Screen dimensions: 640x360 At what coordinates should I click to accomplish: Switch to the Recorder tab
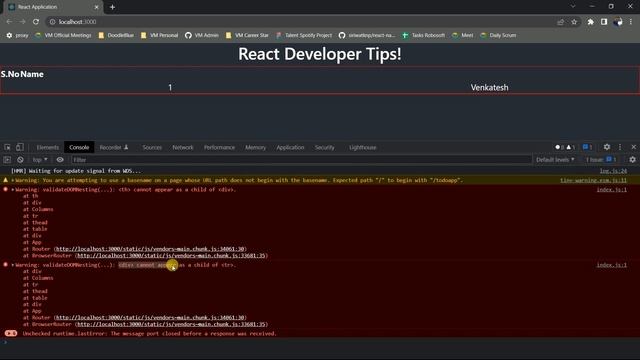(114, 147)
